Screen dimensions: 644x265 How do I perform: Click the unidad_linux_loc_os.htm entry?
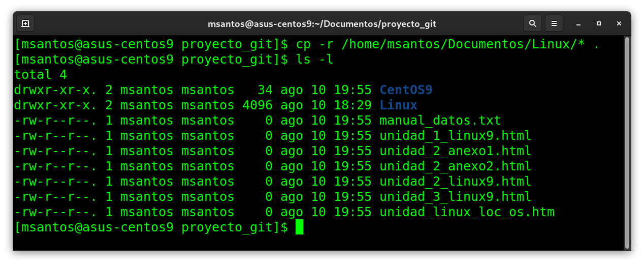pos(467,212)
